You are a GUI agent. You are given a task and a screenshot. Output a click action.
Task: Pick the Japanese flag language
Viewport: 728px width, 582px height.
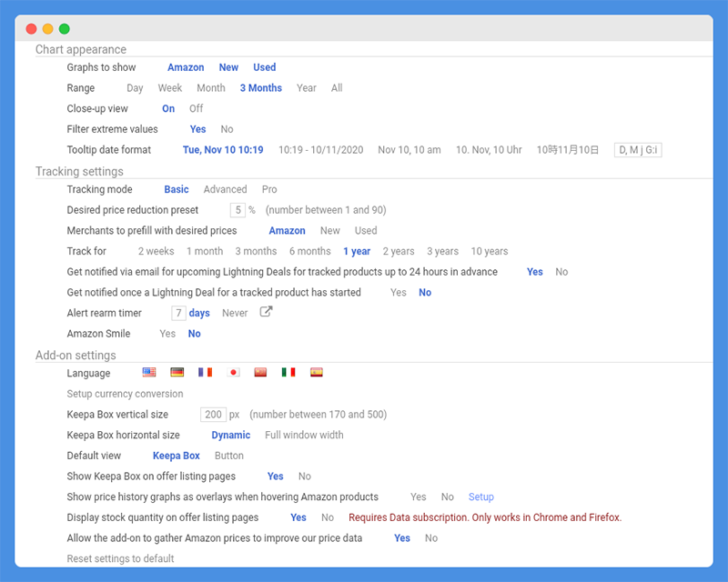coord(233,372)
